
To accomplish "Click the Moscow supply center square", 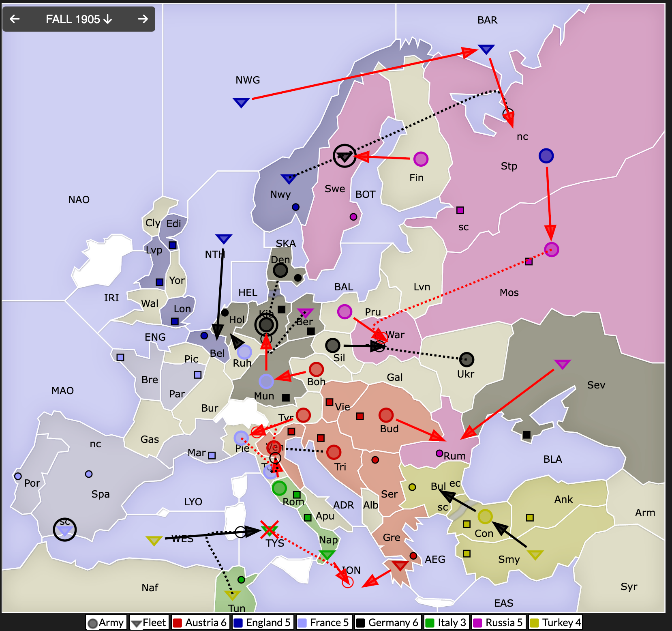I will (x=529, y=262).
